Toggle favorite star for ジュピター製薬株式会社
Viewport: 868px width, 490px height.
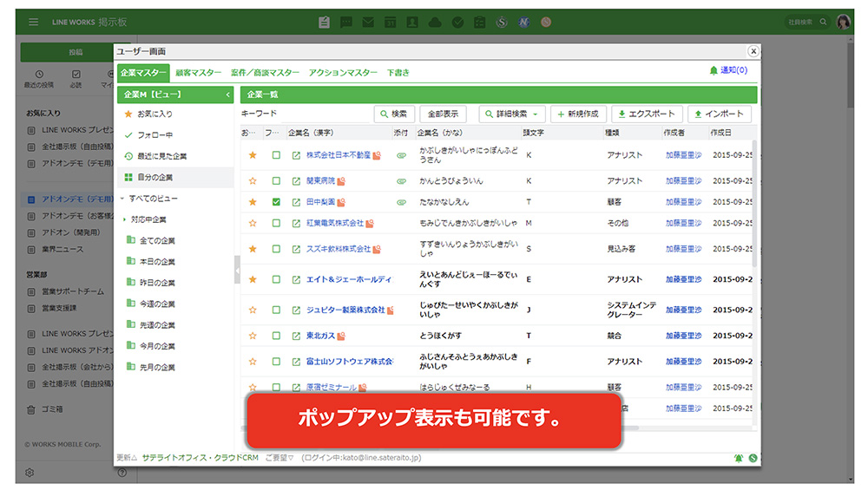coord(253,310)
